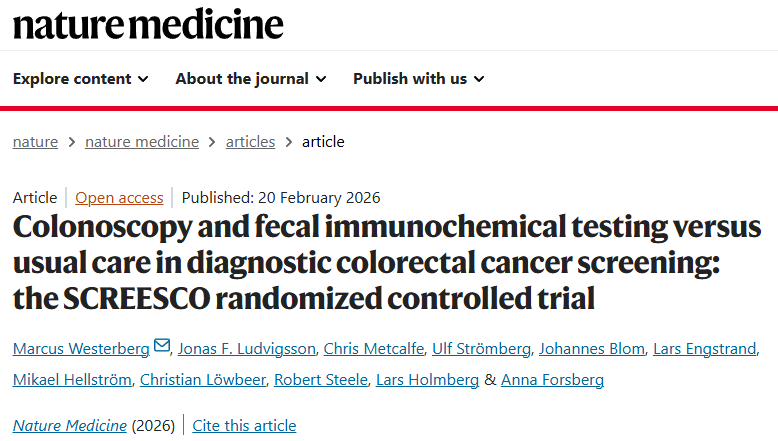Screen dimensions: 778x441
Task: Click the Open access link
Action: pos(119,198)
